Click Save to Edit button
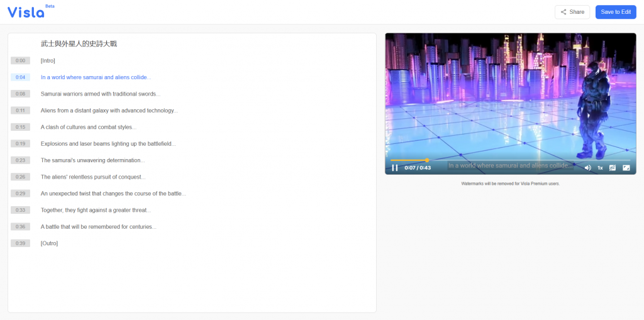 click(x=616, y=12)
